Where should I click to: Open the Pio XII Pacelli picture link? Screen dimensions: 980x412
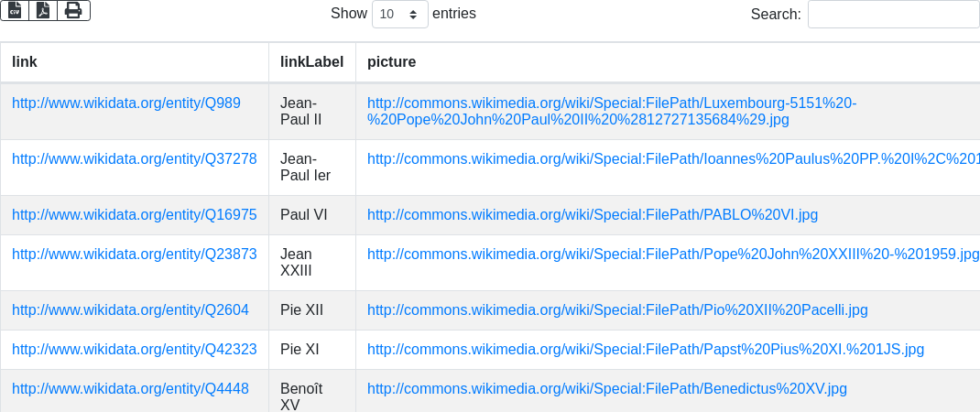click(617, 309)
